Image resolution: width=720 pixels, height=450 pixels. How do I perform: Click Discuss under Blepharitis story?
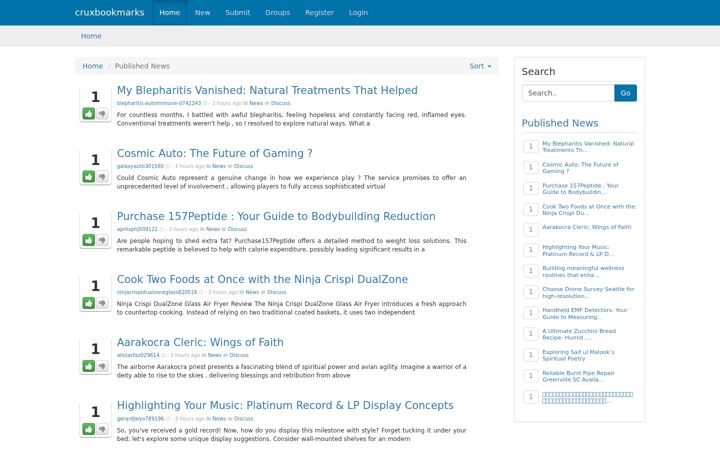tap(281, 103)
